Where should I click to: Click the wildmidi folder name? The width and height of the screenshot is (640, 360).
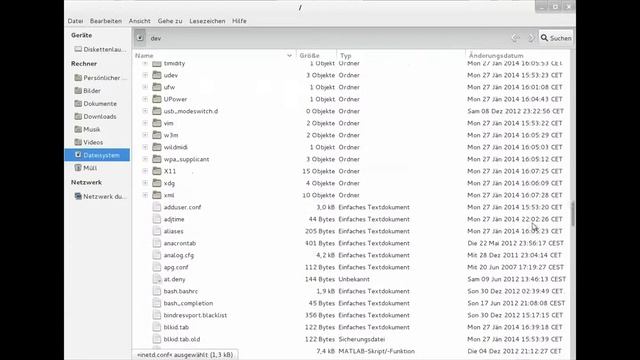pos(176,147)
